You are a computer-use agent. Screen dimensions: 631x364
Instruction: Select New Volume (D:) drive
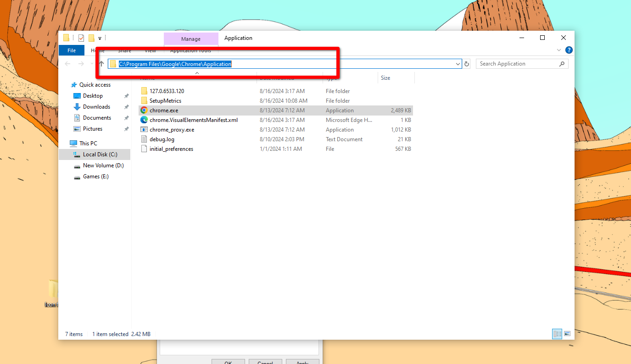coord(103,165)
